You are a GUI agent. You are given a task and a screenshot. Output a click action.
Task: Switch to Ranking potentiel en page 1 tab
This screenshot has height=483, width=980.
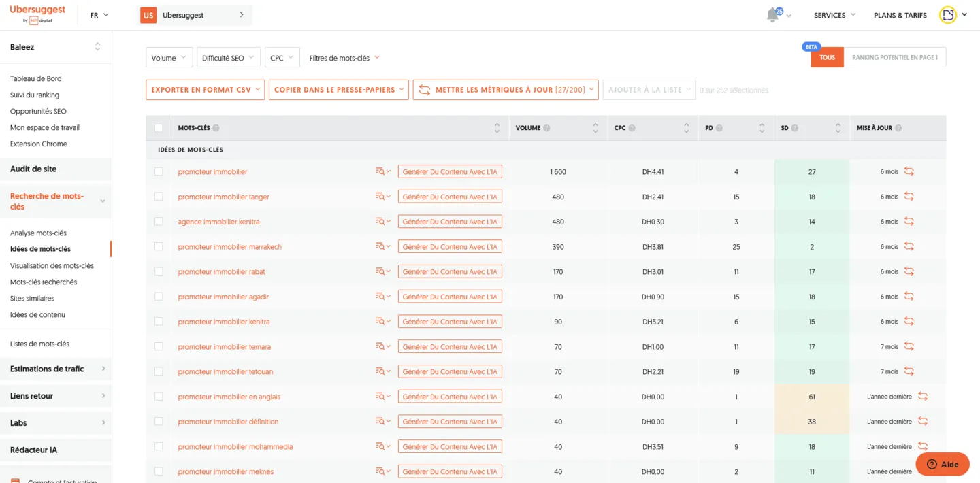coord(895,57)
